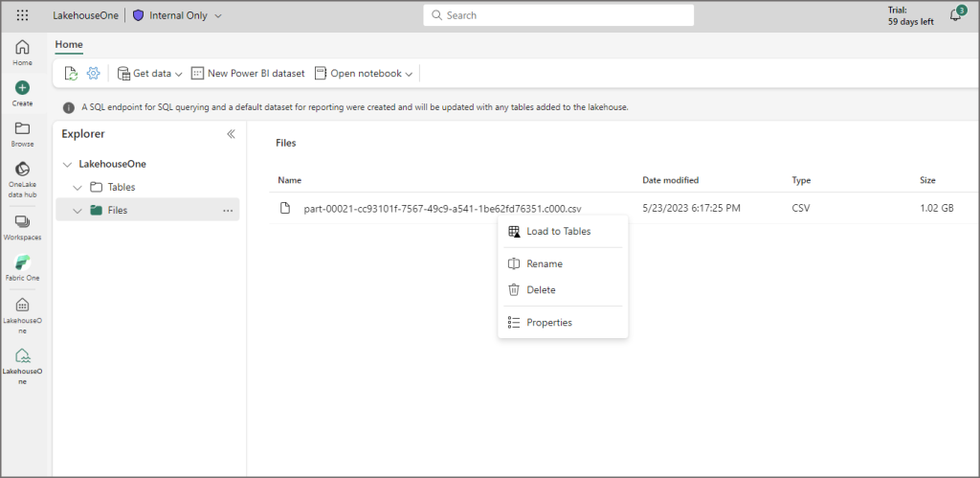Open notifications bell icon
The width and height of the screenshot is (980, 478).
[955, 15]
